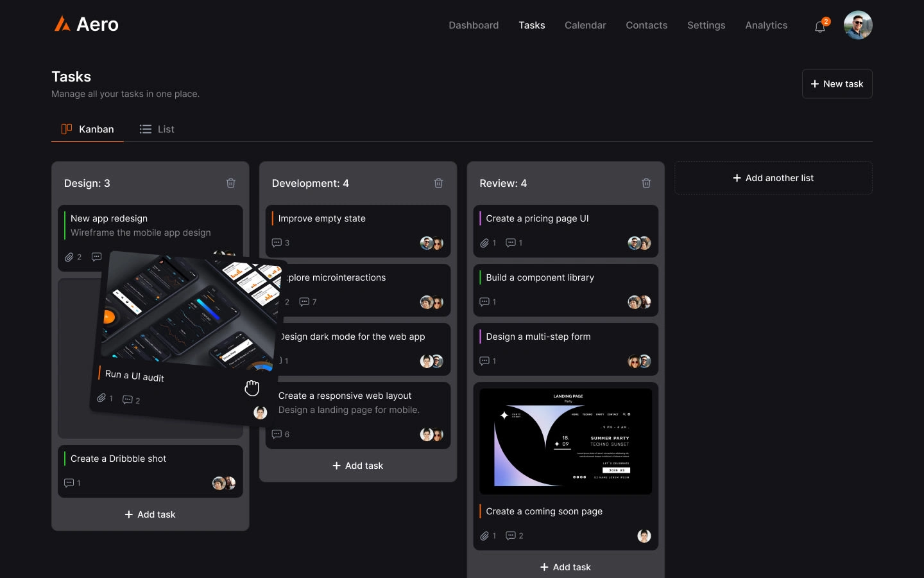
Task: Add task to the Review list
Action: (566, 567)
